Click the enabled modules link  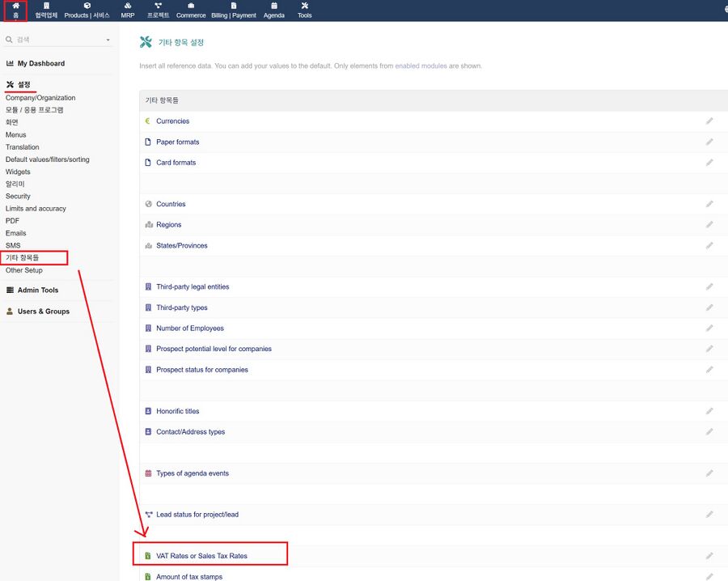tap(421, 66)
